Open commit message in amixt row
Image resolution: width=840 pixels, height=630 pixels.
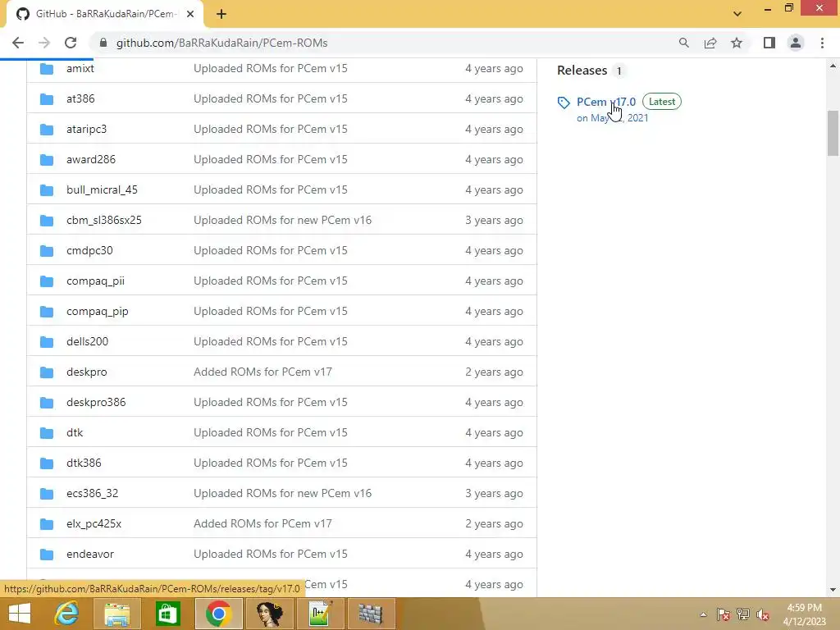(271, 69)
